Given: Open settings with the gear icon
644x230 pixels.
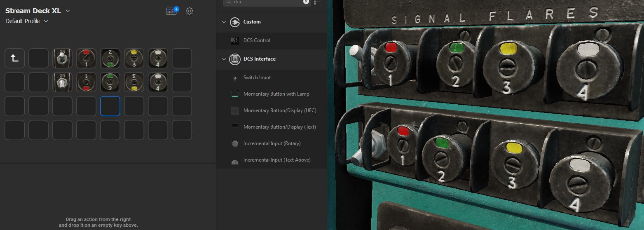Looking at the screenshot, I should 190,11.
